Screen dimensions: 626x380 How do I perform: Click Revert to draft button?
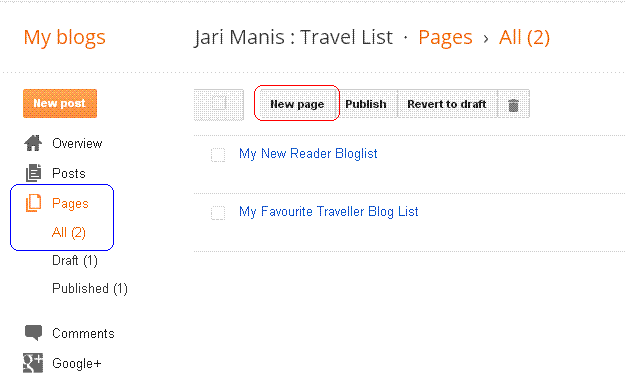tap(447, 104)
